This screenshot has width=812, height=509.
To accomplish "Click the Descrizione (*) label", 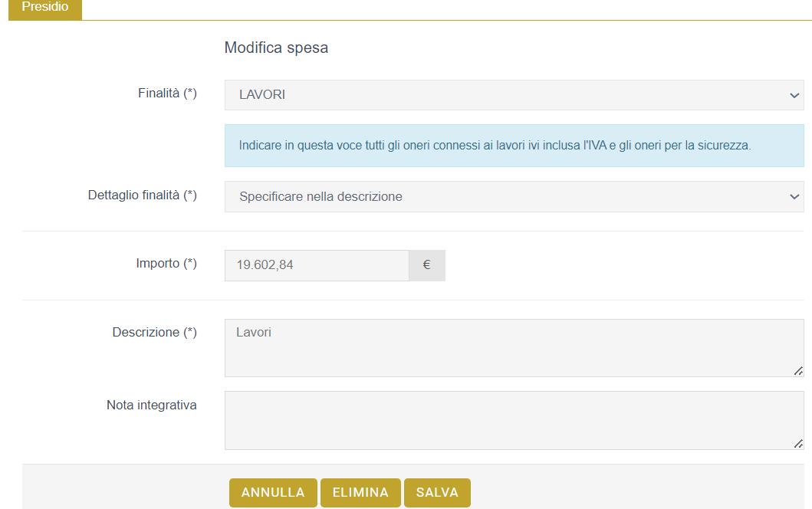I will 154,333.
